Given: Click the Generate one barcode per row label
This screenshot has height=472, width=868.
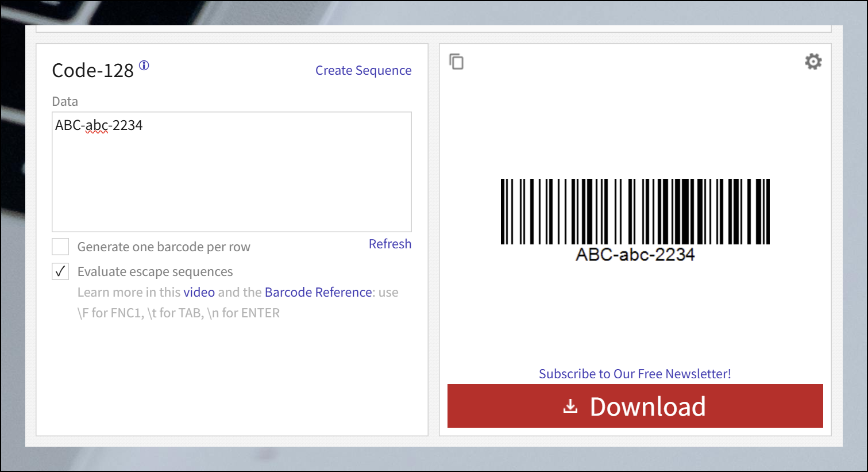Looking at the screenshot, I should coord(164,247).
